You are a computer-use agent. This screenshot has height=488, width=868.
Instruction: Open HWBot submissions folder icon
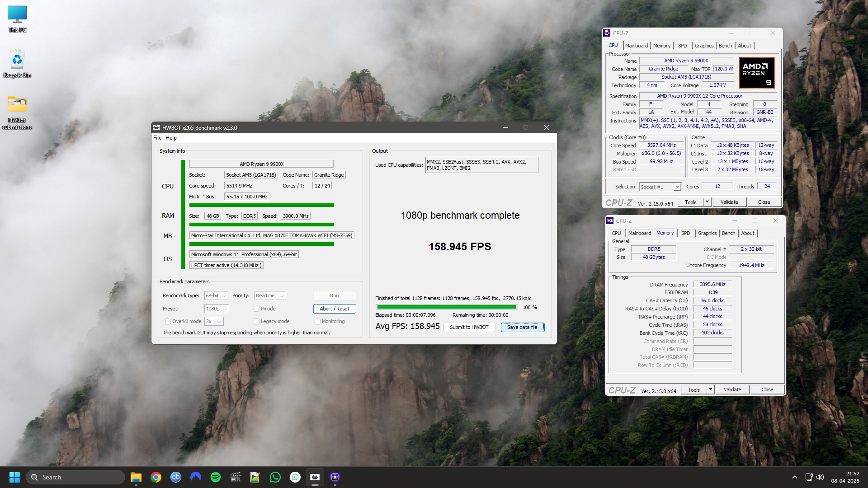[x=17, y=112]
